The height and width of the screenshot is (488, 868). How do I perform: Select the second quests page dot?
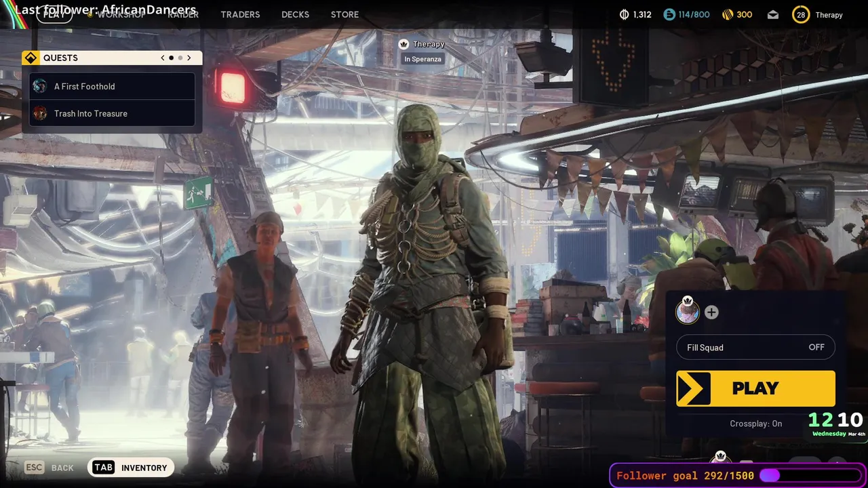pyautogui.click(x=180, y=58)
